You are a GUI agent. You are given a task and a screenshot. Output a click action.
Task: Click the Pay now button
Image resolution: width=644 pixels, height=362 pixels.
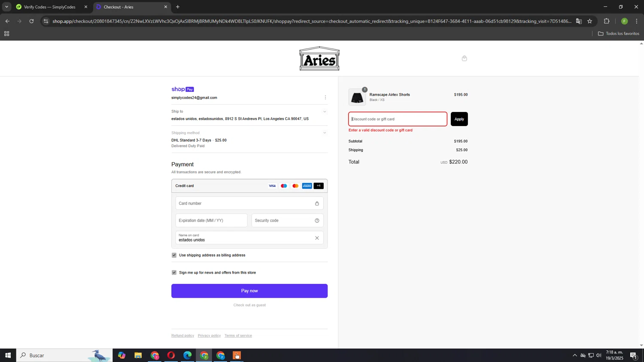pos(249,291)
